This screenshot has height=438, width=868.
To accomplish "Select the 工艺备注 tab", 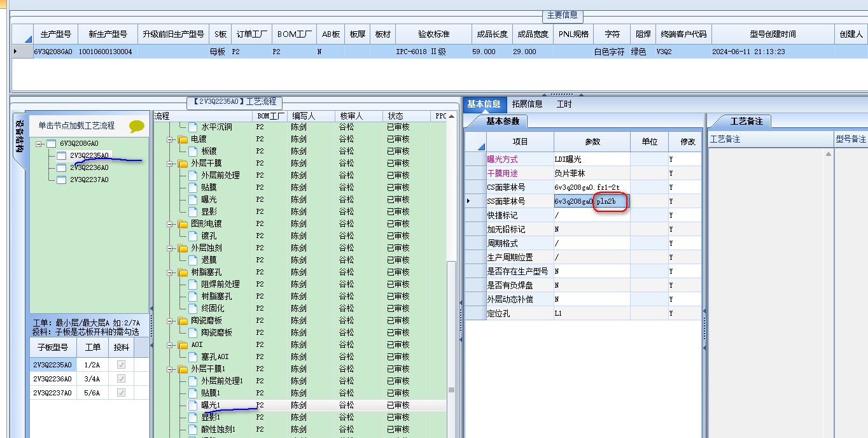I will (746, 121).
